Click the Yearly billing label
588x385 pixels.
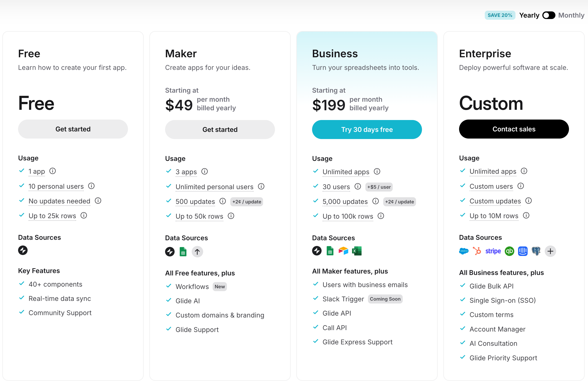(529, 15)
